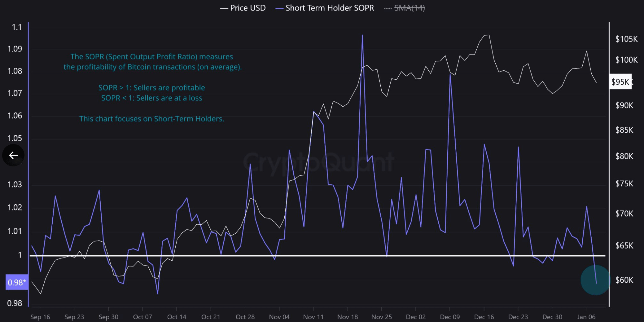Image resolution: width=644 pixels, height=322 pixels.
Task: Click the $60K price axis label
Action: click(x=624, y=280)
